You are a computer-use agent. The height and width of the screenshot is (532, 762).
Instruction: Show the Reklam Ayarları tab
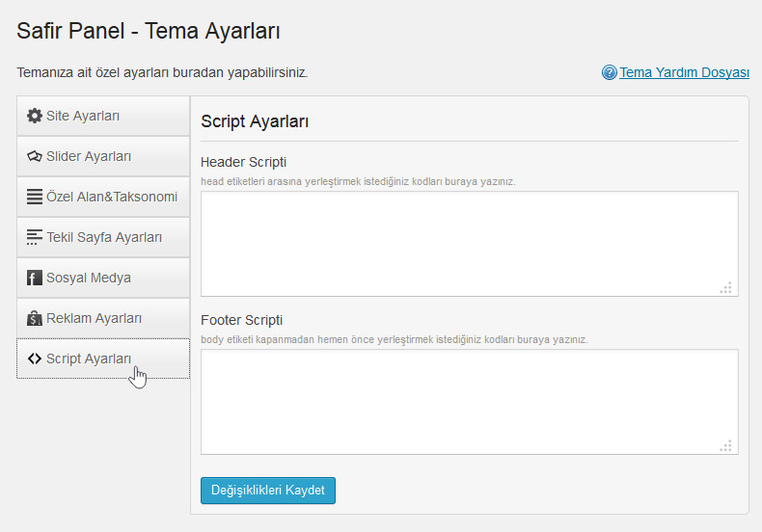pyautogui.click(x=103, y=318)
